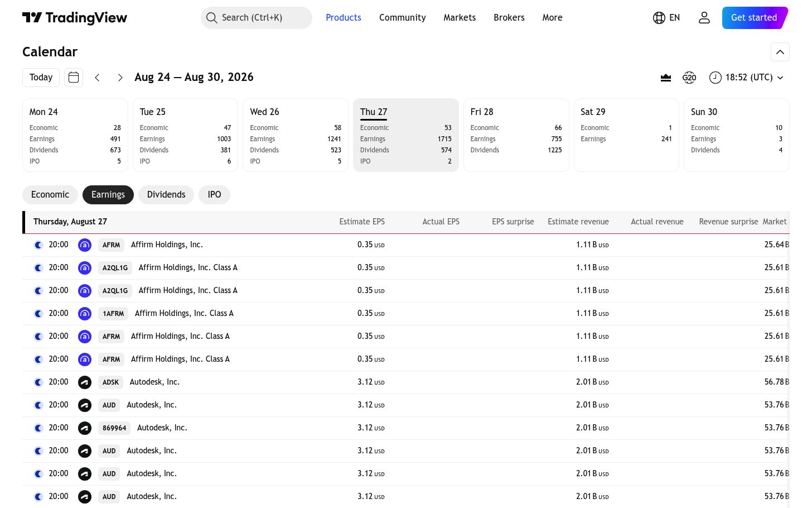The image size is (812, 508).
Task: Open the Community menu
Action: point(403,18)
